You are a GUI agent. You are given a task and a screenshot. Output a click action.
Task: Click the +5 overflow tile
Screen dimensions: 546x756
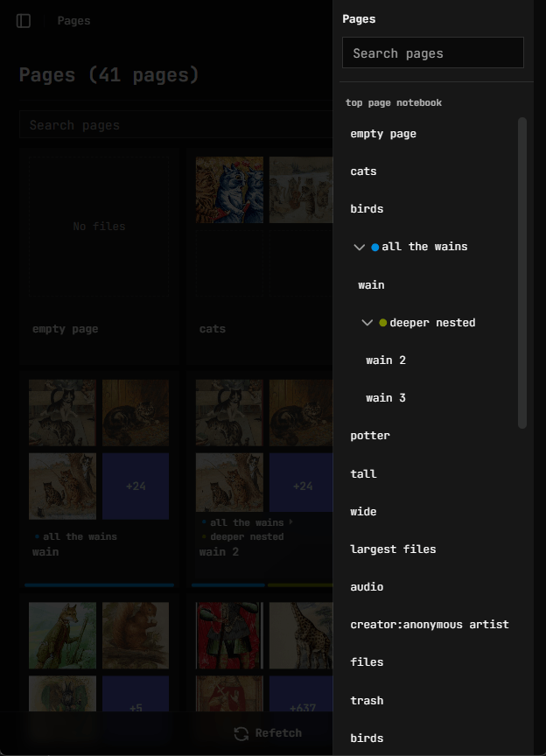(x=136, y=694)
